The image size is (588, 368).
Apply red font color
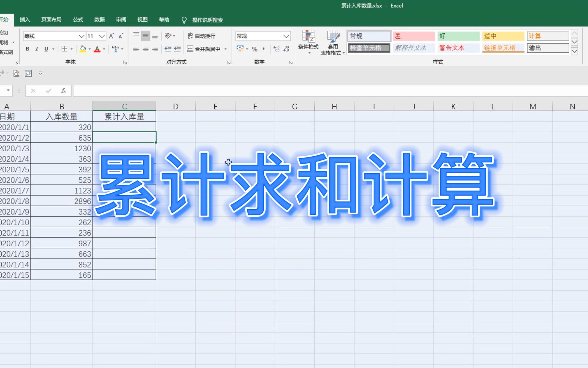[97, 49]
